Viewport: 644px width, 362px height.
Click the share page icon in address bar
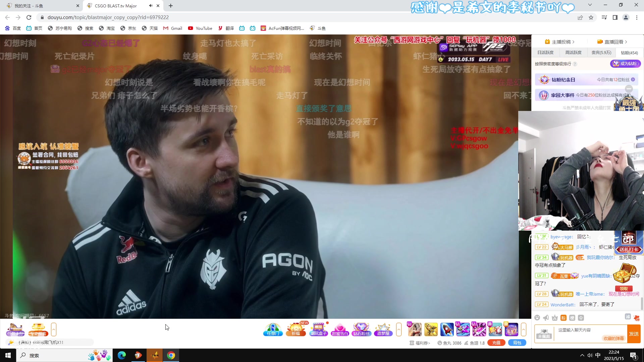click(580, 17)
